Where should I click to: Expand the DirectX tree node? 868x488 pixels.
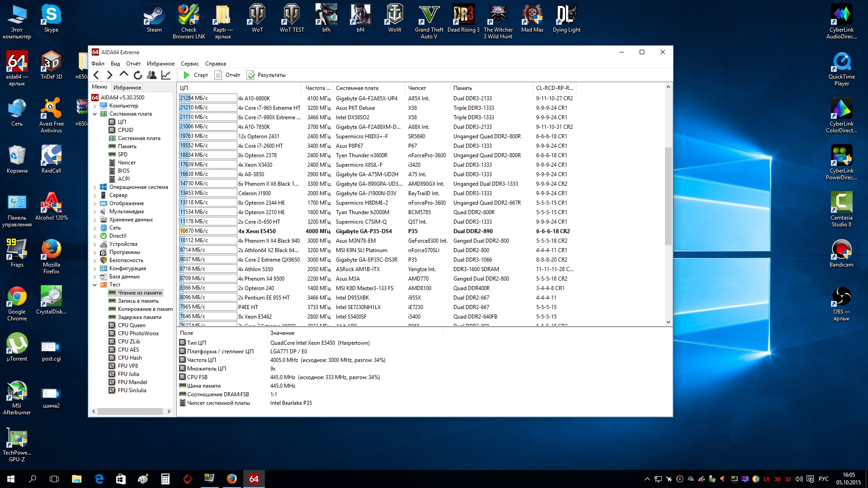pyautogui.click(x=95, y=236)
